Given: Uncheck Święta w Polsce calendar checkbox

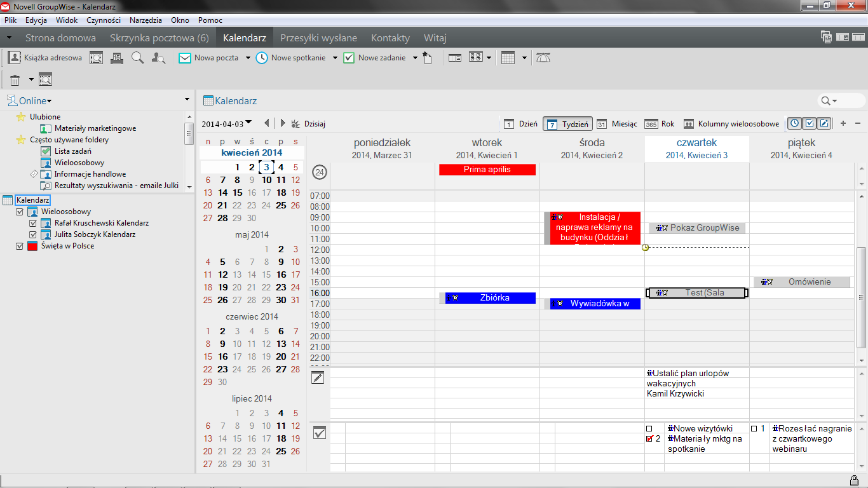Looking at the screenshot, I should pos(20,246).
